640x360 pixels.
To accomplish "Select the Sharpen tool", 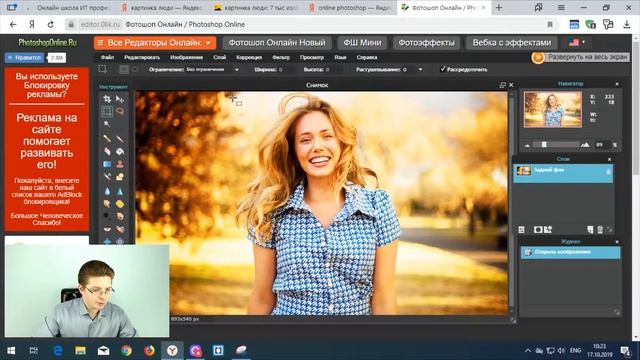I will (120, 191).
